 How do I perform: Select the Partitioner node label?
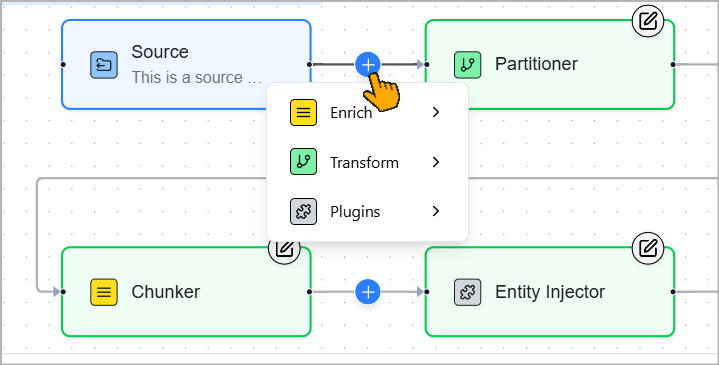tap(536, 64)
